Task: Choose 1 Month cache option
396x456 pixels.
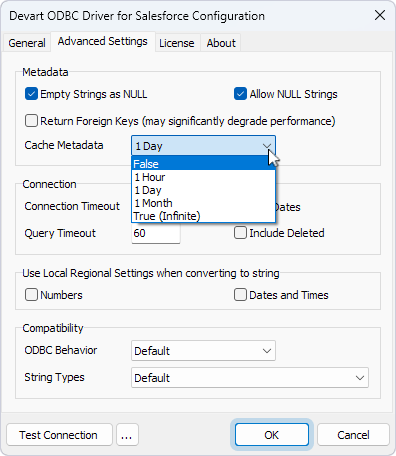Action: 203,203
